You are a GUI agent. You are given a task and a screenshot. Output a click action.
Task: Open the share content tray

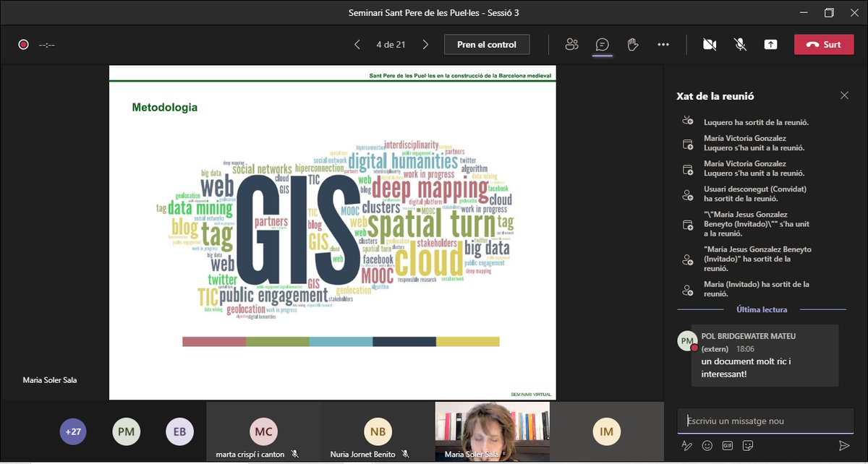pyautogui.click(x=770, y=44)
